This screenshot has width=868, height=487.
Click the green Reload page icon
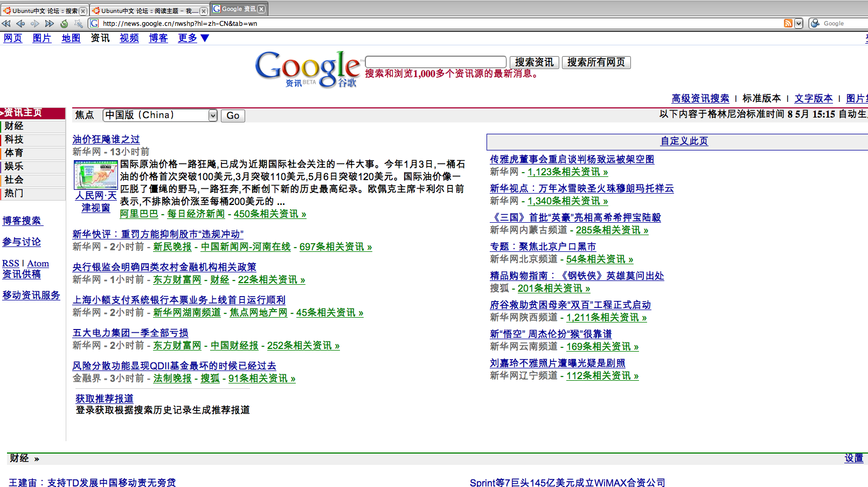click(x=64, y=23)
